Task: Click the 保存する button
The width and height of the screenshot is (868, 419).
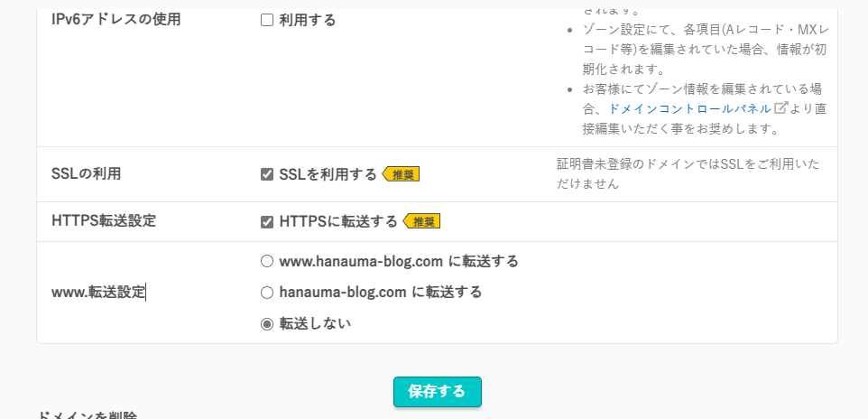Action: tap(438, 392)
